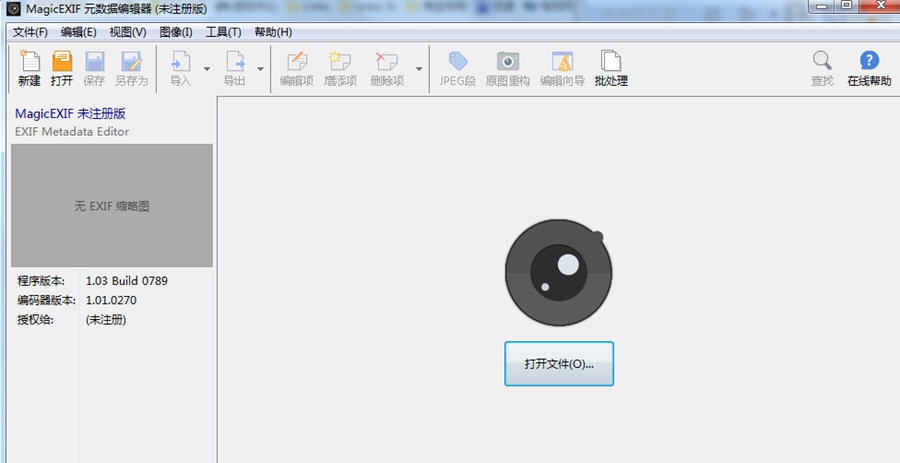Click the EXIF Metadata Editor subtitle

(72, 131)
